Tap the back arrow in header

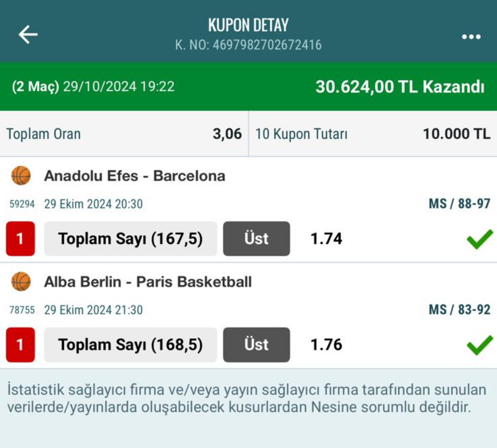tap(28, 35)
